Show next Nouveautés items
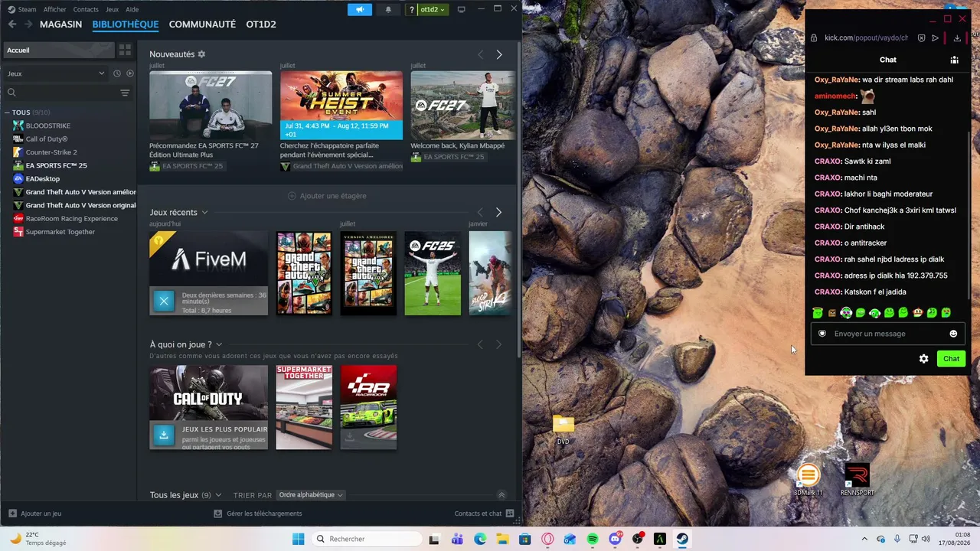 click(x=499, y=54)
